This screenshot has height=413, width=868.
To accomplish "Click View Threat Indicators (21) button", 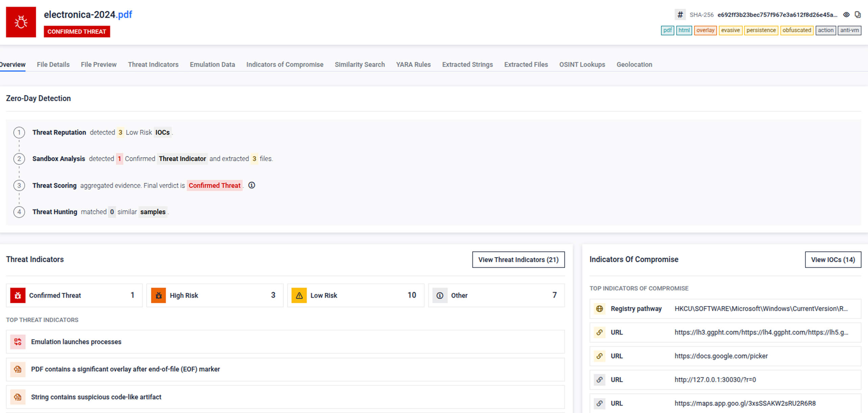I will tap(518, 259).
